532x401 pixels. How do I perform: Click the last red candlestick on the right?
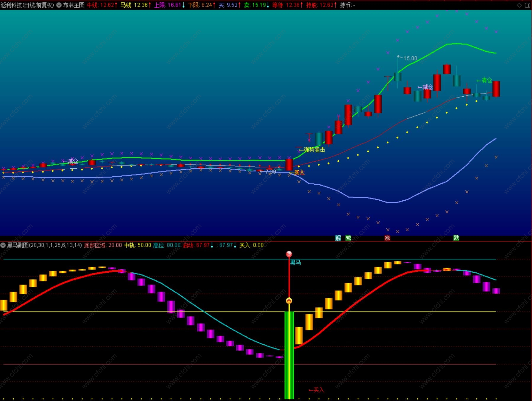[x=496, y=89]
